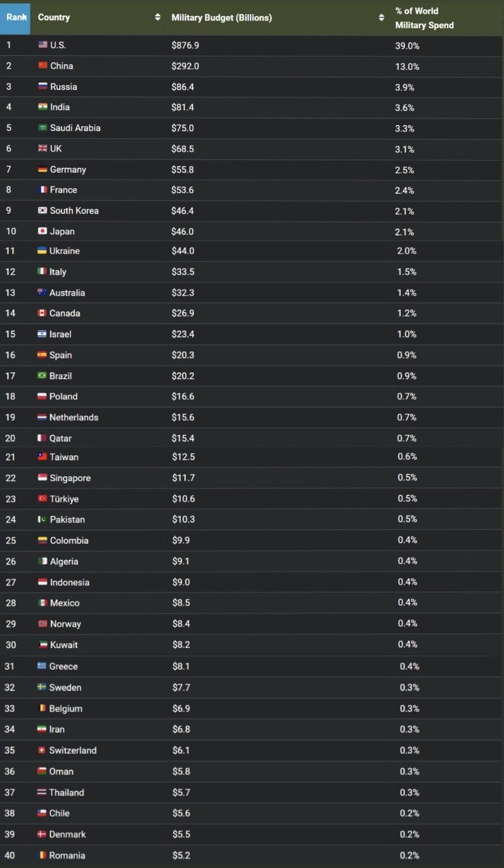Select the Rank column header
The height and width of the screenshot is (868, 504).
click(x=15, y=18)
